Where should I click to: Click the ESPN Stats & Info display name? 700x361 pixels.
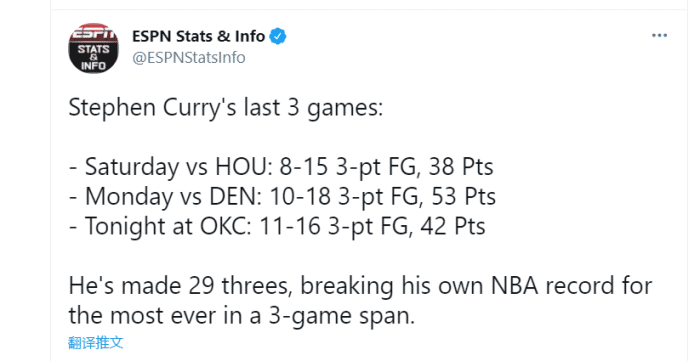[x=199, y=36]
